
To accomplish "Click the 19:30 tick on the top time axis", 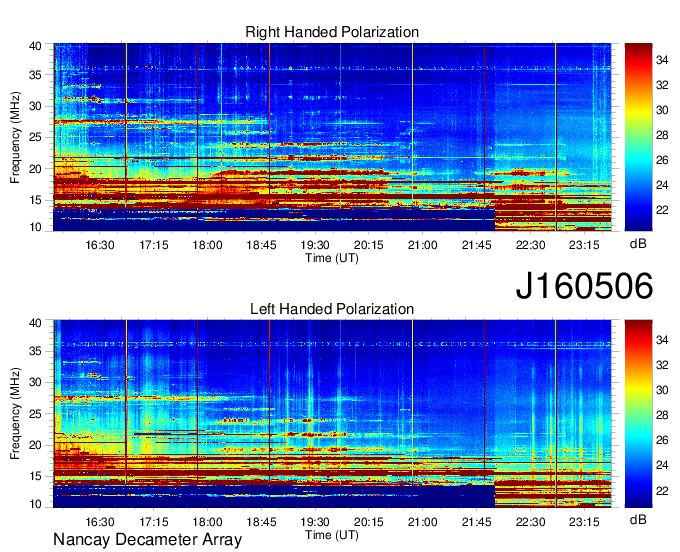I will (x=315, y=245).
